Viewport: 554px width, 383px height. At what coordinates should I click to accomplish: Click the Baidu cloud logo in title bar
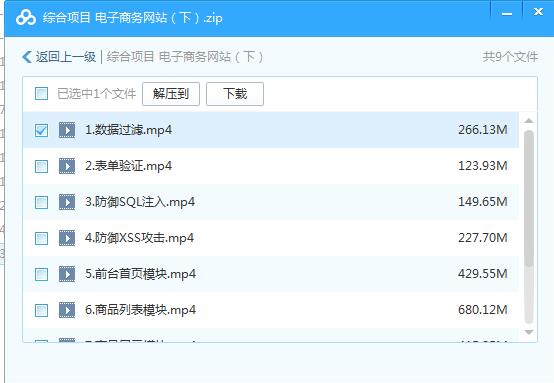[26, 17]
